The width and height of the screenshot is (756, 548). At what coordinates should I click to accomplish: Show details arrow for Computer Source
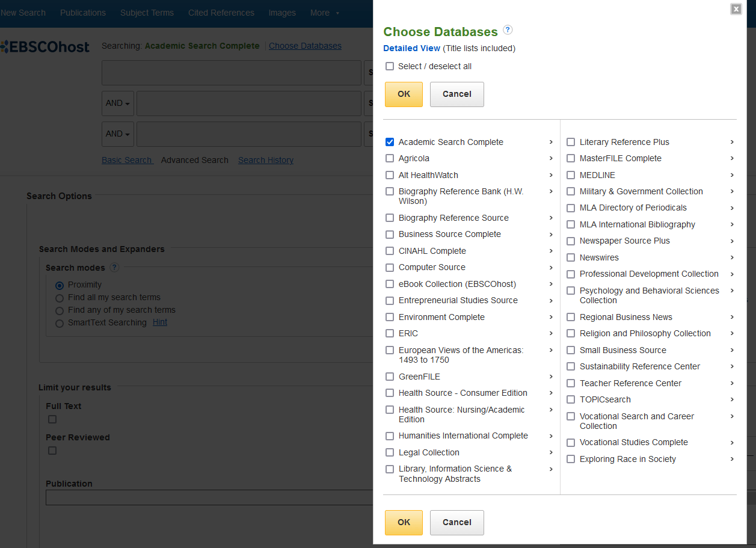click(x=551, y=267)
